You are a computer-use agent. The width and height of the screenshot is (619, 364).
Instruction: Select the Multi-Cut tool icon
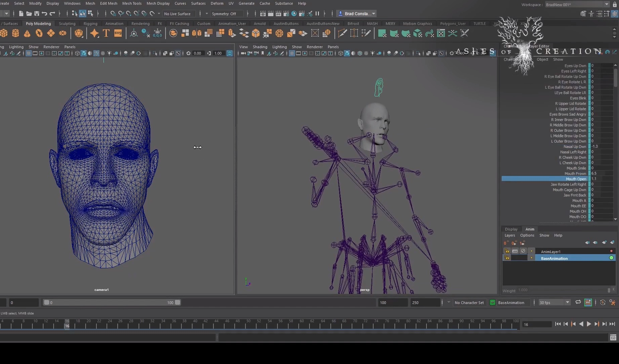pyautogui.click(x=342, y=33)
